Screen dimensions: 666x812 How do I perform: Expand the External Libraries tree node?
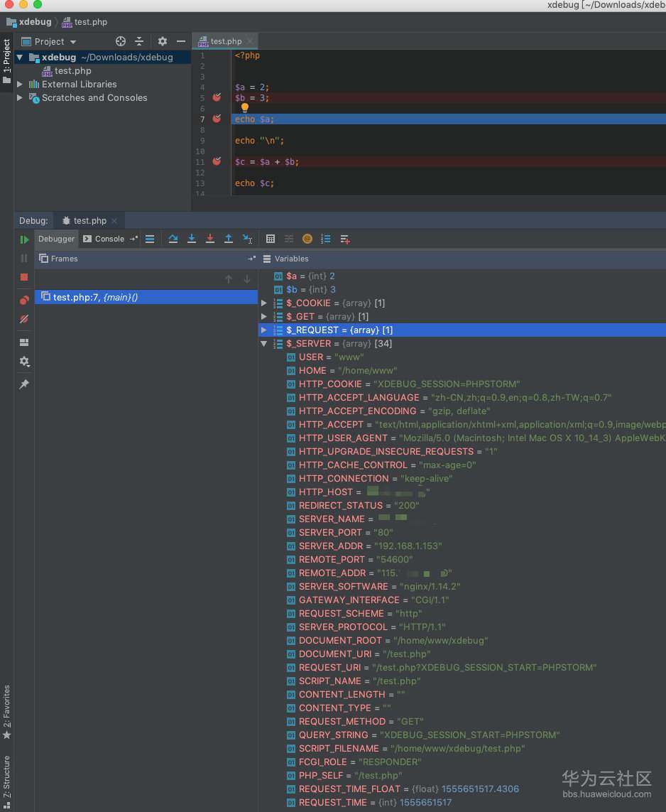pyautogui.click(x=20, y=85)
